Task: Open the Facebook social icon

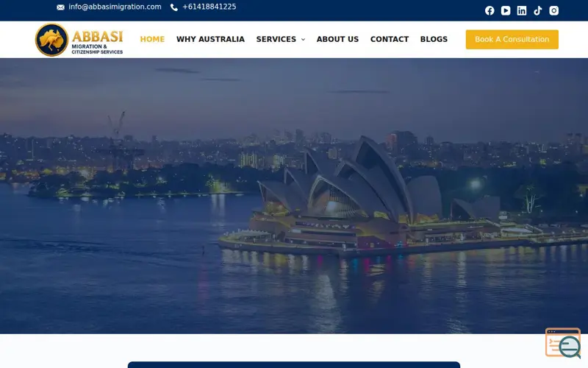Action: click(490, 10)
